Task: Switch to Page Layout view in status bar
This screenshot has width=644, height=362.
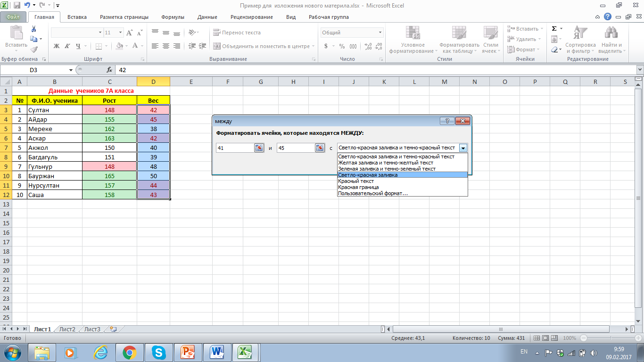Action: pyautogui.click(x=545, y=338)
